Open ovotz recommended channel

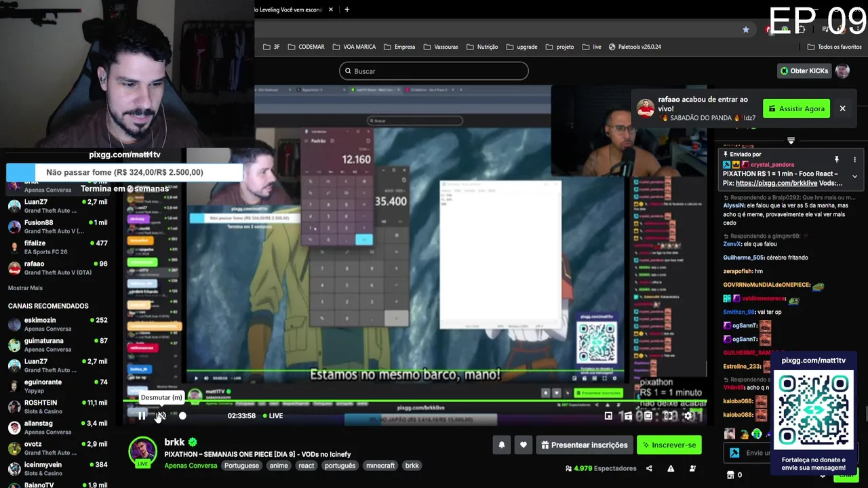pyautogui.click(x=57, y=448)
